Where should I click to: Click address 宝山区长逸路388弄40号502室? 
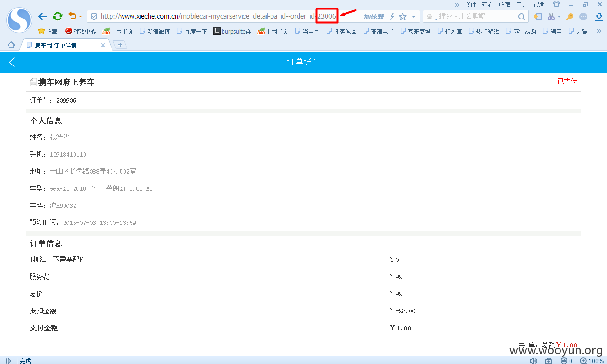pyautogui.click(x=93, y=171)
